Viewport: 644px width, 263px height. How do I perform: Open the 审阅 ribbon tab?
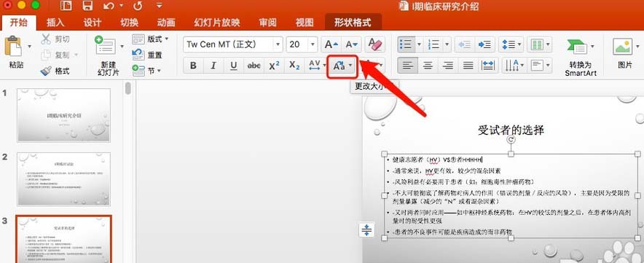tap(268, 23)
